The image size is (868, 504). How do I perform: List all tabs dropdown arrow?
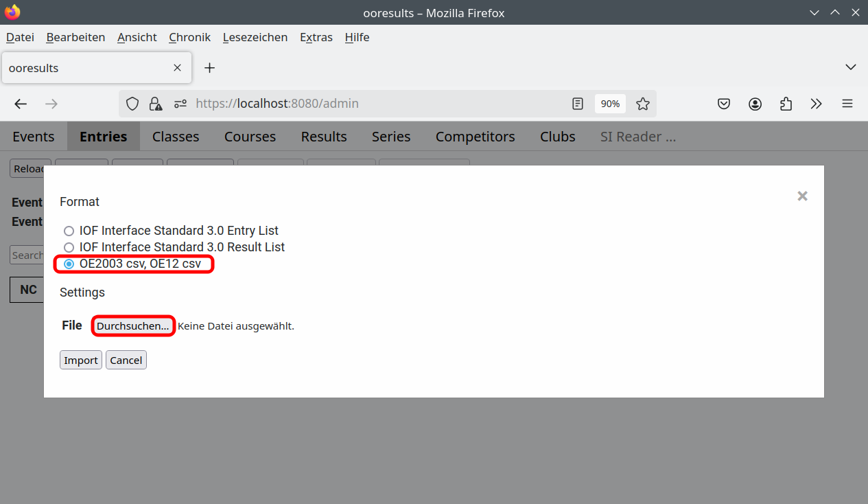click(x=851, y=67)
